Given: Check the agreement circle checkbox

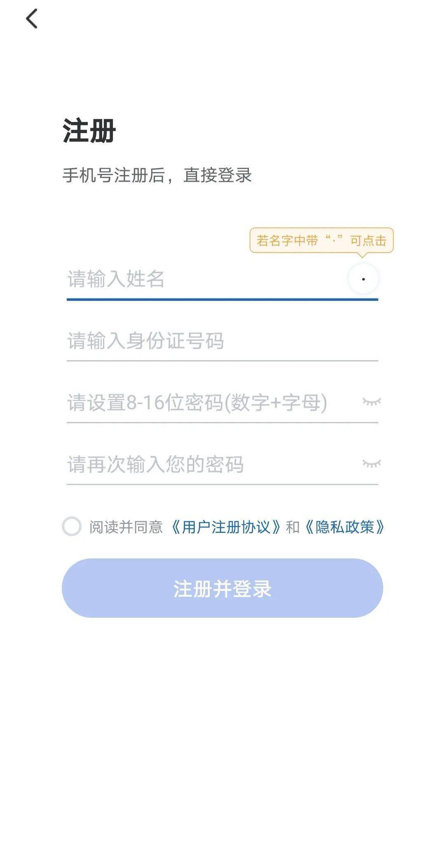Looking at the screenshot, I should pyautogui.click(x=72, y=526).
